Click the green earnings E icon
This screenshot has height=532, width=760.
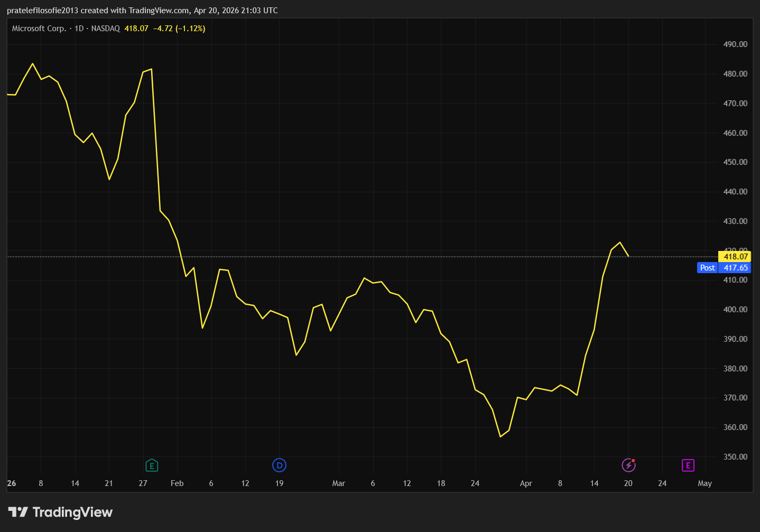pyautogui.click(x=152, y=465)
